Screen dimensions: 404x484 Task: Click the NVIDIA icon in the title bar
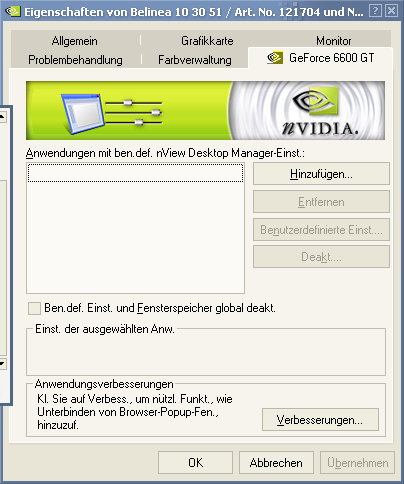point(13,12)
